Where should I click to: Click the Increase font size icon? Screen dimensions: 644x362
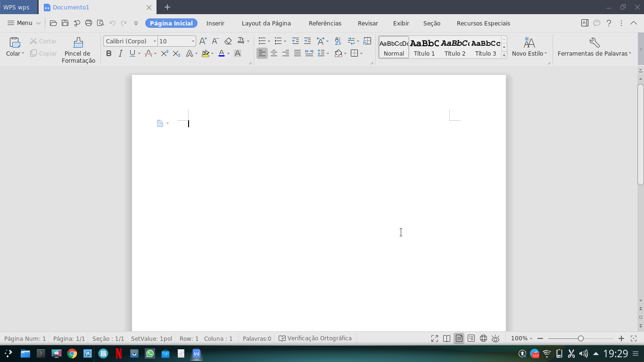click(x=203, y=41)
